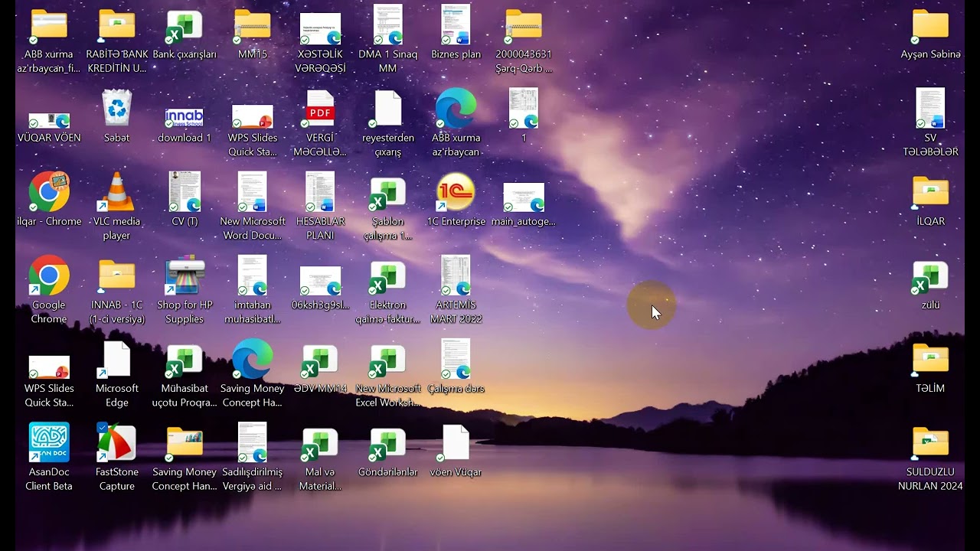Select the Ayşən Səbinə folder
The width and height of the screenshot is (980, 551).
[930, 25]
